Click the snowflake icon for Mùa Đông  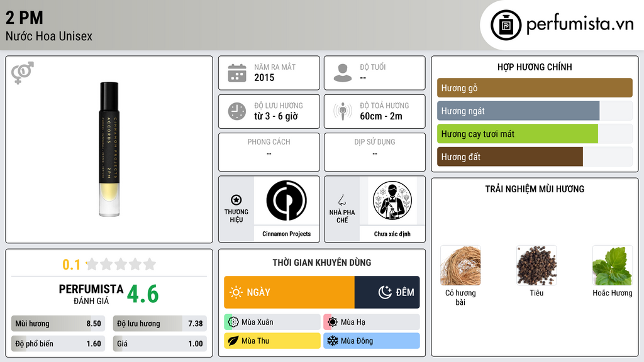point(333,341)
